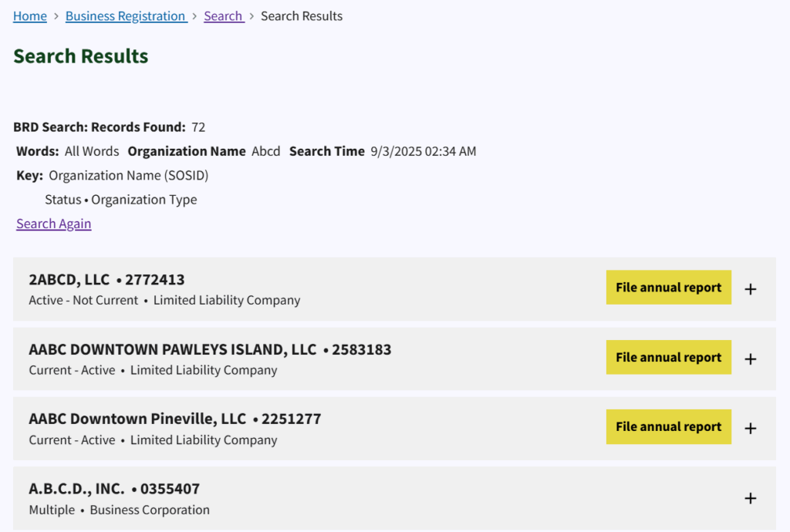Expand AABC Downtown Pineville, LLC details
This screenshot has width=790, height=532.
point(750,428)
